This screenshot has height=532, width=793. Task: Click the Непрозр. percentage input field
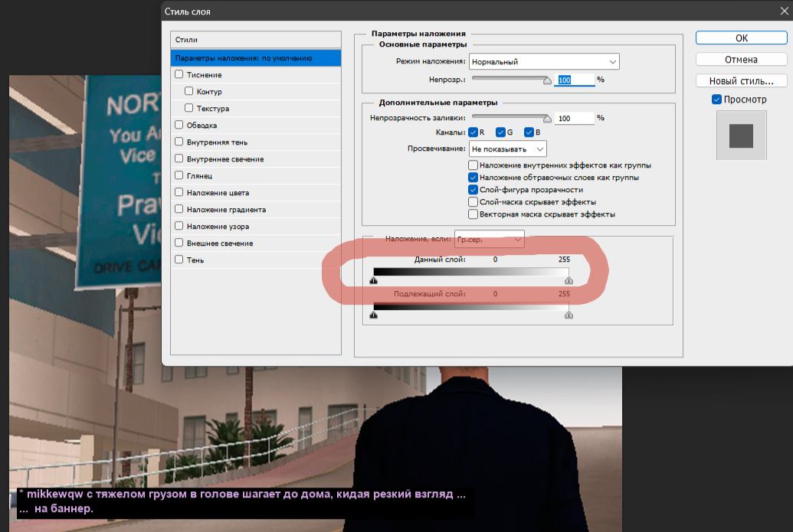pos(575,80)
